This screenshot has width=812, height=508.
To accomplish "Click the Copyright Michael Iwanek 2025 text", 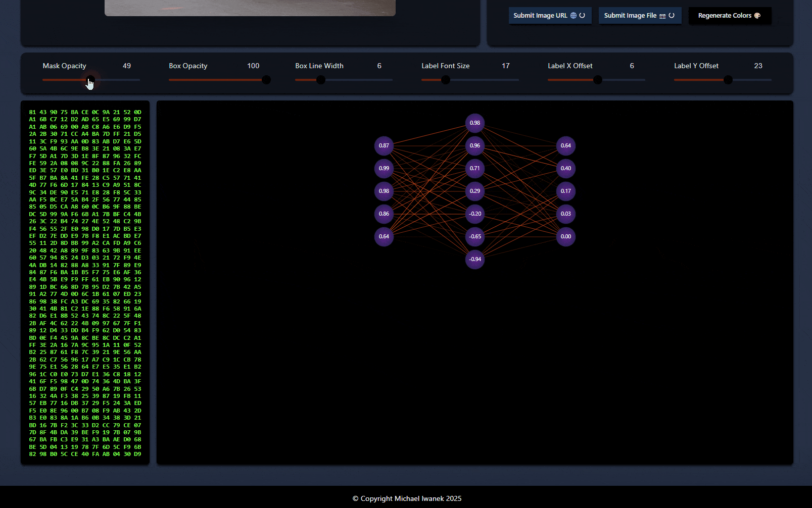I will [407, 498].
